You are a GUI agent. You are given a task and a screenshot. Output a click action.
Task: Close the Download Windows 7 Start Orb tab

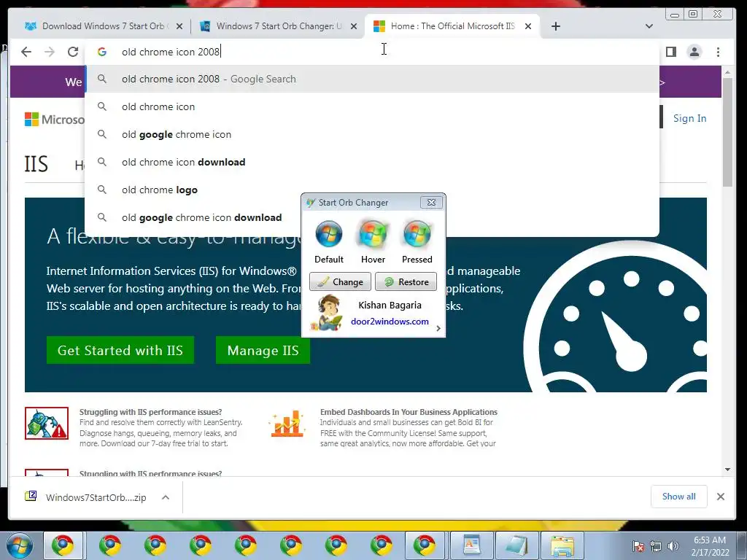coord(179,26)
